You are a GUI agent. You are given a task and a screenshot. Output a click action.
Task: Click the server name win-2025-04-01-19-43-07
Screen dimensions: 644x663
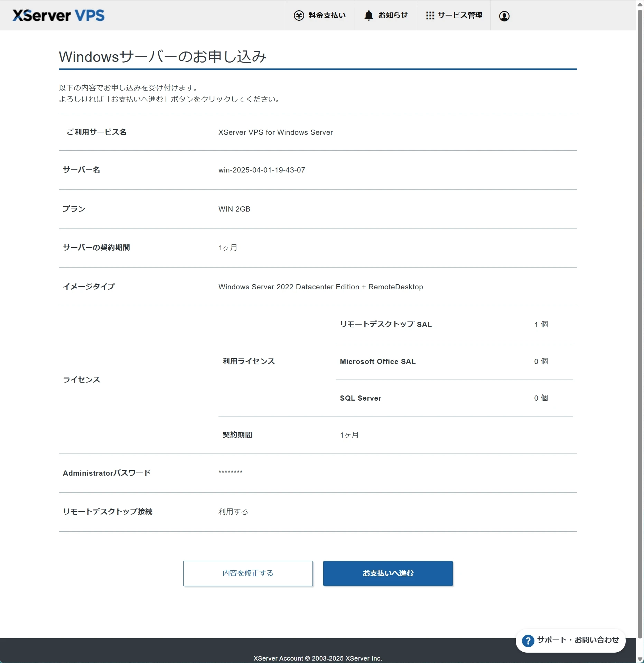tap(262, 170)
